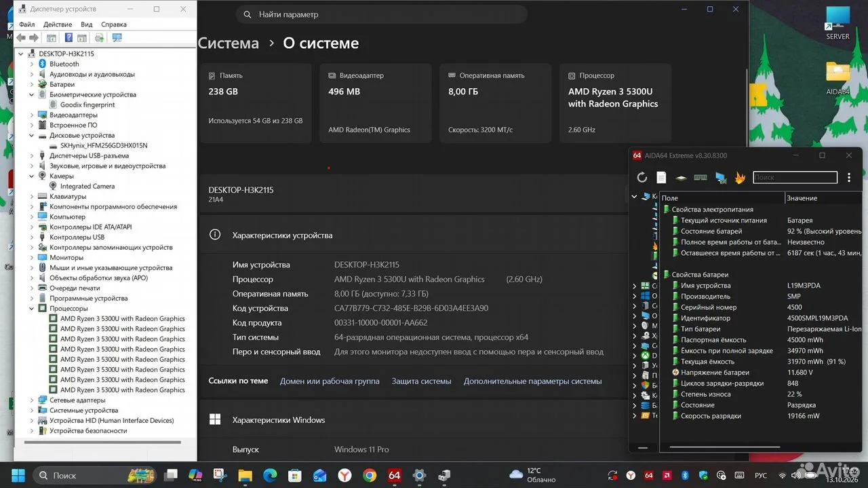Open the Действие menu in Device Manager
Screen dimensions: 868x488
58,24
